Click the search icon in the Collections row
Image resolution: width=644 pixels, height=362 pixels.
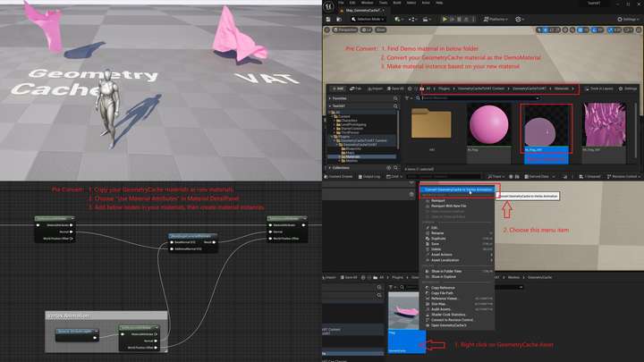(395, 168)
